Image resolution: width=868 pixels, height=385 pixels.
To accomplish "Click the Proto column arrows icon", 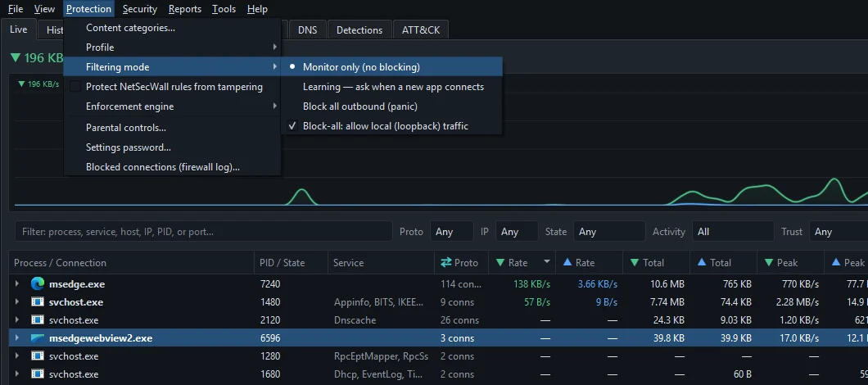I will click(445, 263).
